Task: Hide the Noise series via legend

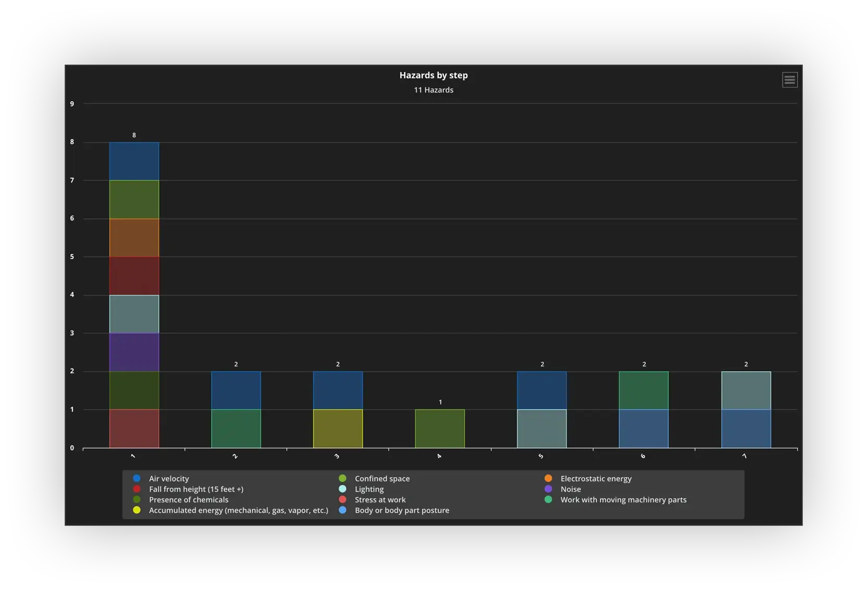Action: pyautogui.click(x=563, y=489)
